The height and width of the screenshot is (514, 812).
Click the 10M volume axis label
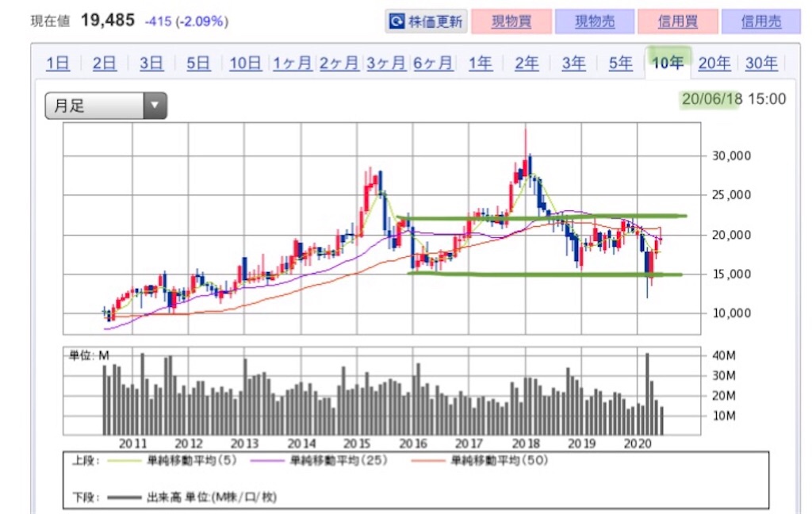(724, 416)
